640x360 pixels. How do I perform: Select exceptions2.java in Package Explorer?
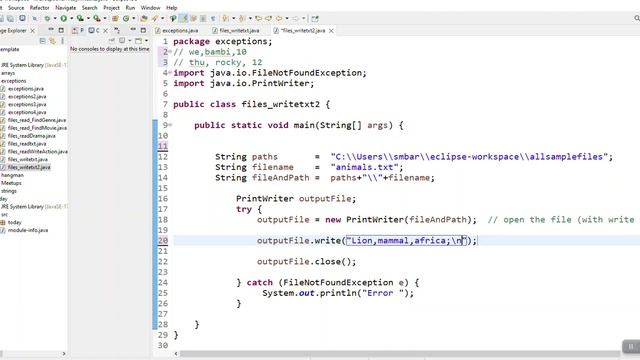coord(27,97)
